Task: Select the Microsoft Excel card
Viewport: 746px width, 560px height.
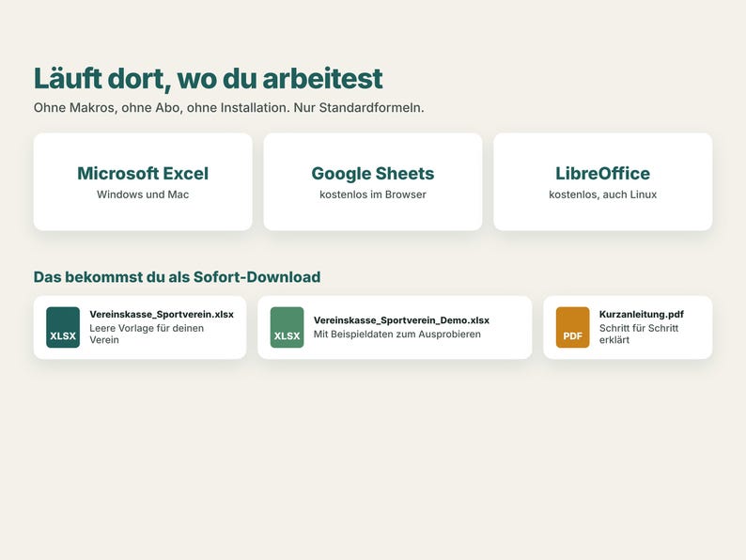Action: [x=143, y=181]
